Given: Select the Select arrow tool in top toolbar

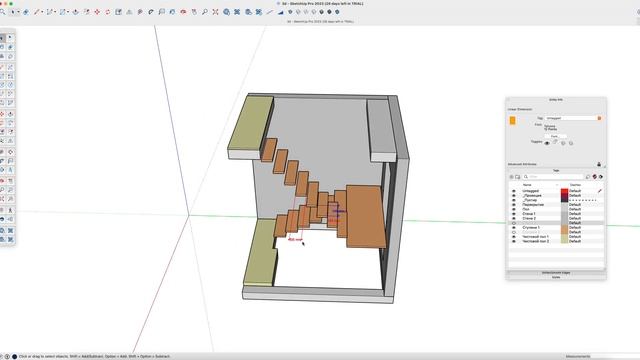Looking at the screenshot, I should tap(13, 12).
